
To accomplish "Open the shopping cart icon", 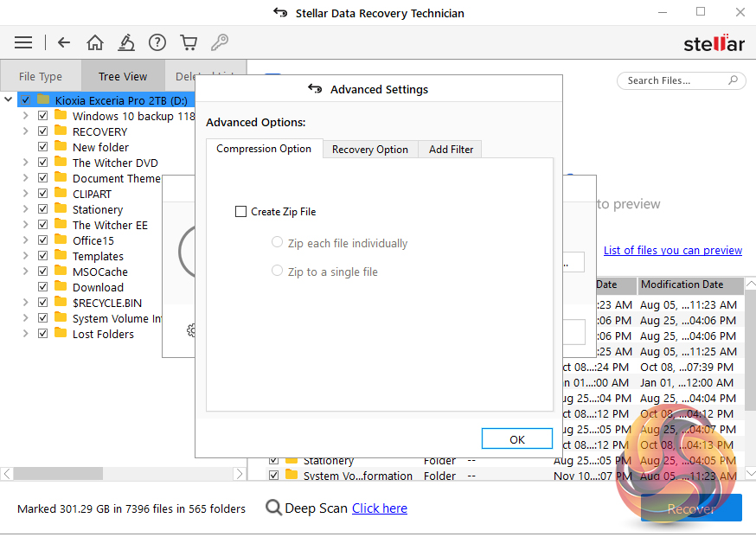I will 189,42.
